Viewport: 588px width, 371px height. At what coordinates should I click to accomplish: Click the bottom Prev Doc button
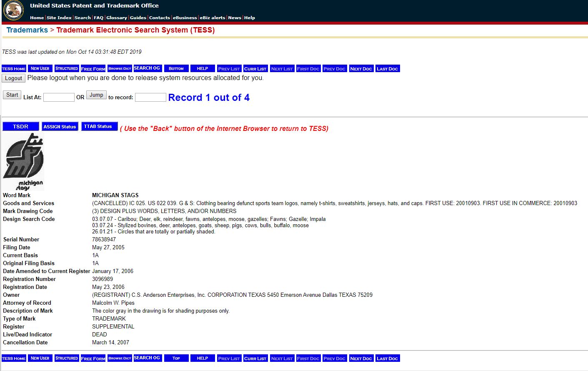[x=335, y=358]
